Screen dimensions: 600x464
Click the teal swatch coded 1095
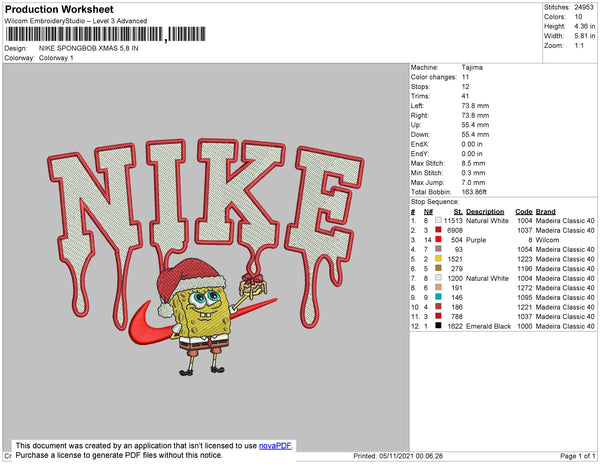[438, 297]
